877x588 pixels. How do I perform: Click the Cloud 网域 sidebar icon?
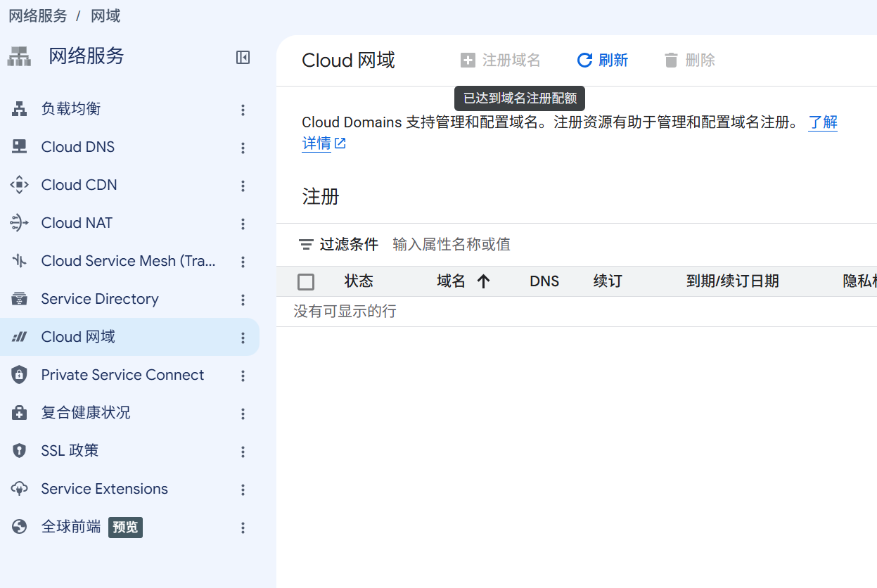click(19, 337)
